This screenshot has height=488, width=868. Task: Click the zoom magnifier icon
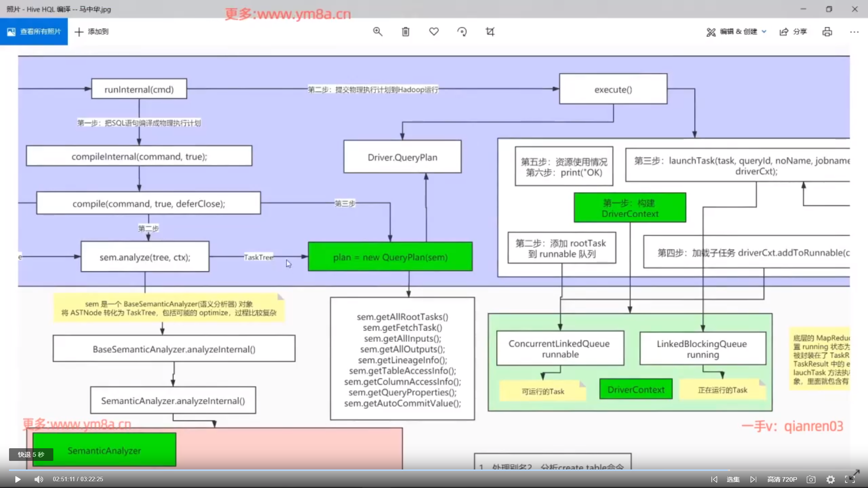coord(377,32)
